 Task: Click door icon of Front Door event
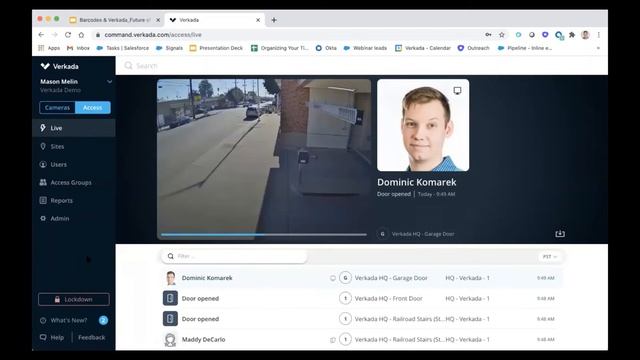(170, 298)
